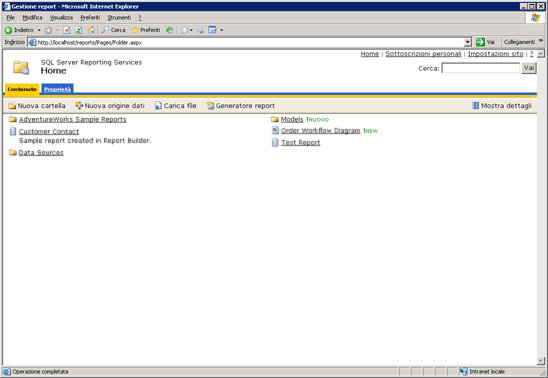Select the Contenuto tab
Screen dimensions: 548x378
tap(22, 89)
